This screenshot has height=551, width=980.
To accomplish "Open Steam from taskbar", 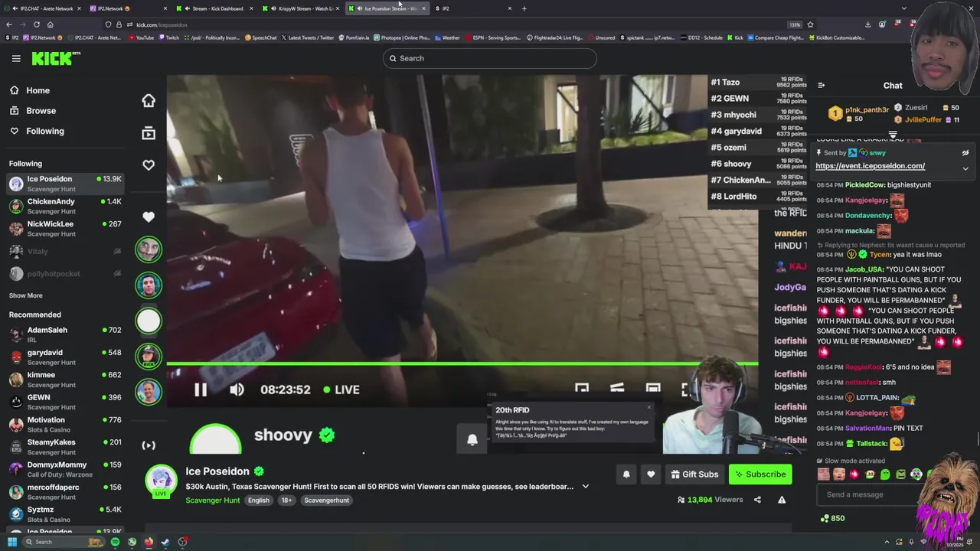I will pyautogui.click(x=165, y=542).
